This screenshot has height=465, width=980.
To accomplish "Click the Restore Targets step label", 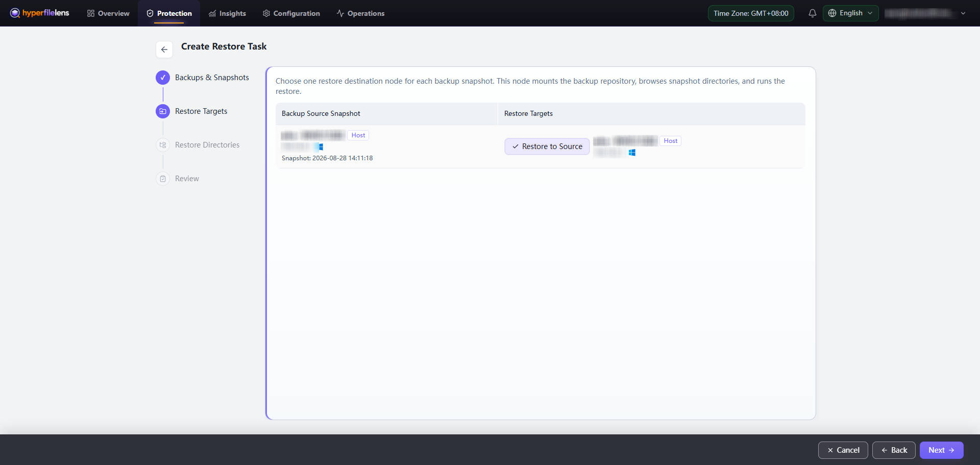I will 201,111.
